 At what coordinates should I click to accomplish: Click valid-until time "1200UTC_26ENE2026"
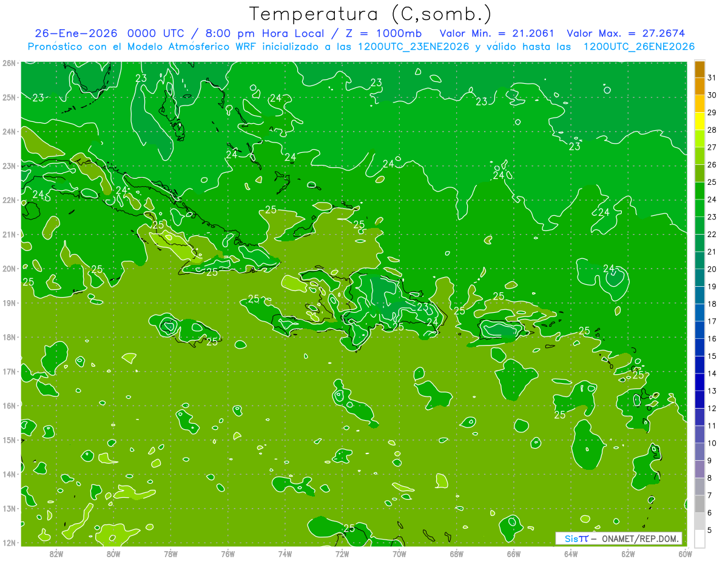[x=639, y=47]
